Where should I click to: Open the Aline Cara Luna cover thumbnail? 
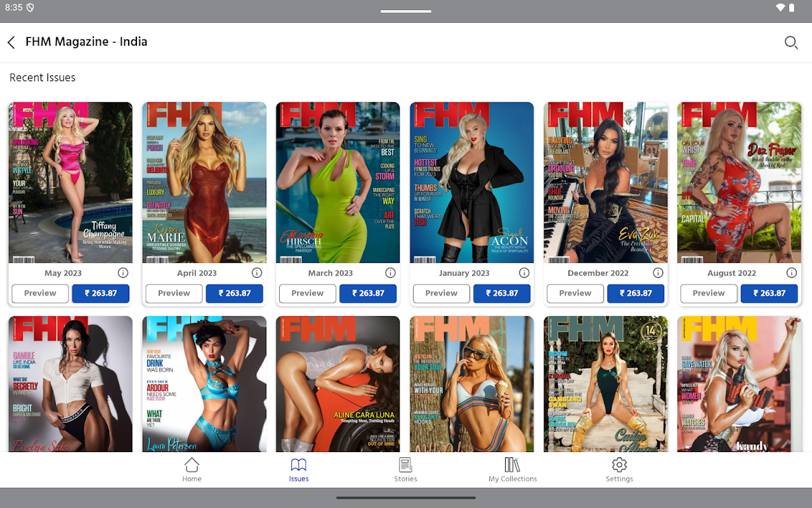[338, 384]
